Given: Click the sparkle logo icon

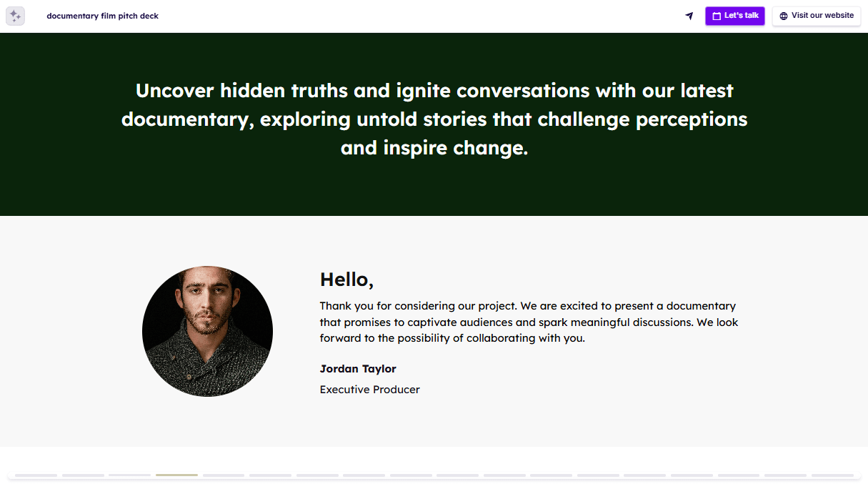Looking at the screenshot, I should coord(15,16).
